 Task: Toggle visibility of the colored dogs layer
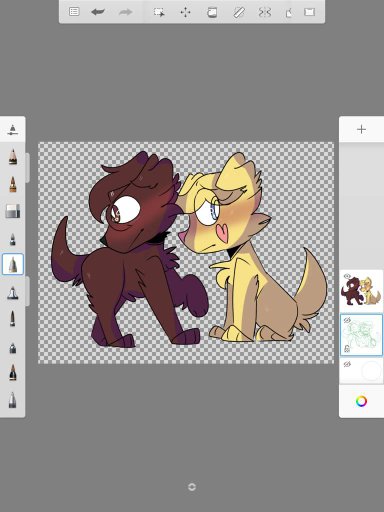347,276
